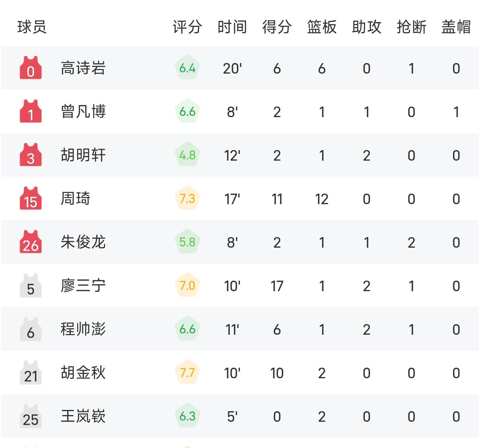The width and height of the screenshot is (480, 448).
Task: Tap the red number 1 jersey icon
Action: pyautogui.click(x=31, y=111)
